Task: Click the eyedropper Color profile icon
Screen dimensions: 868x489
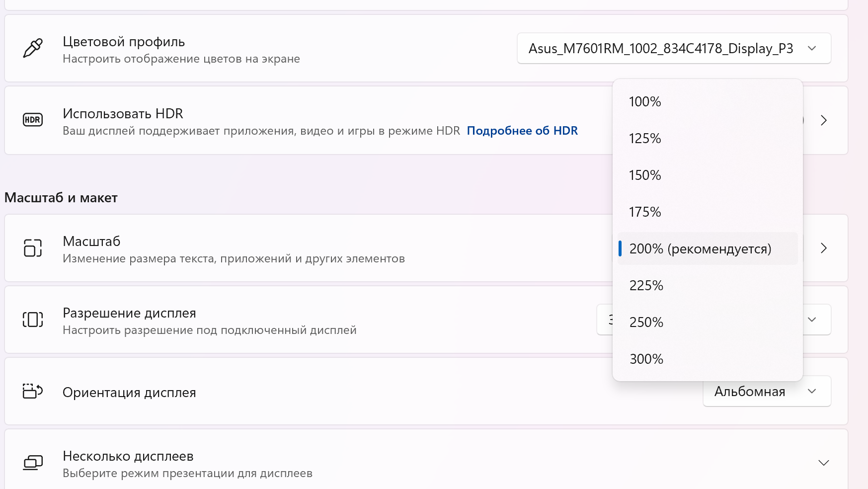Action: click(x=33, y=48)
